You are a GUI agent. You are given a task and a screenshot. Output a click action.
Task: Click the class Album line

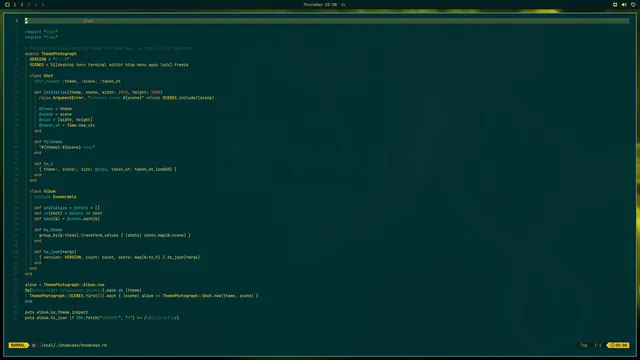[42, 191]
